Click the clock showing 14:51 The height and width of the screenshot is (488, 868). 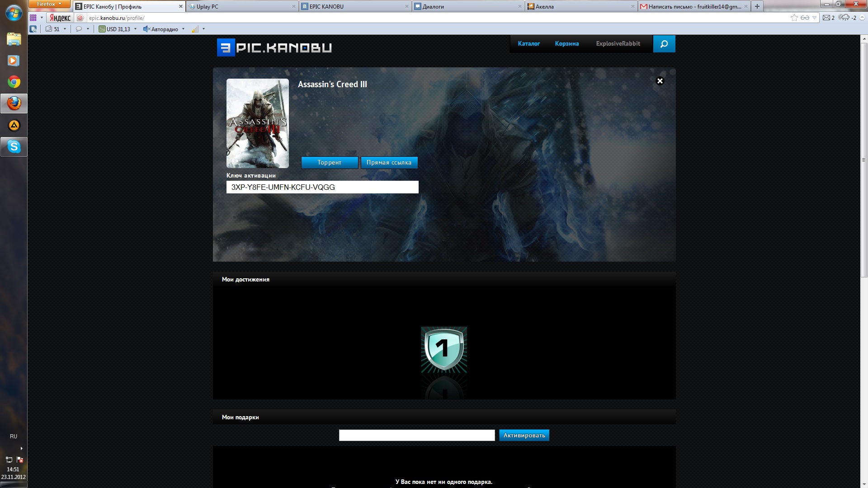[13, 469]
